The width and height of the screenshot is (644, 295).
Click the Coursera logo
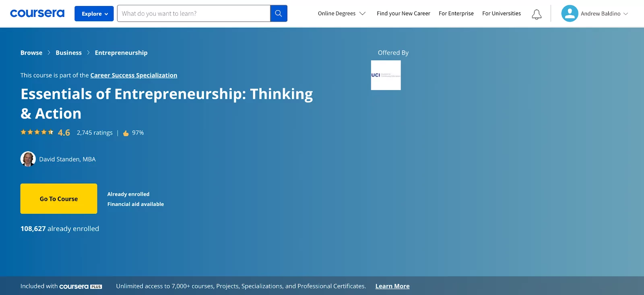point(37,13)
